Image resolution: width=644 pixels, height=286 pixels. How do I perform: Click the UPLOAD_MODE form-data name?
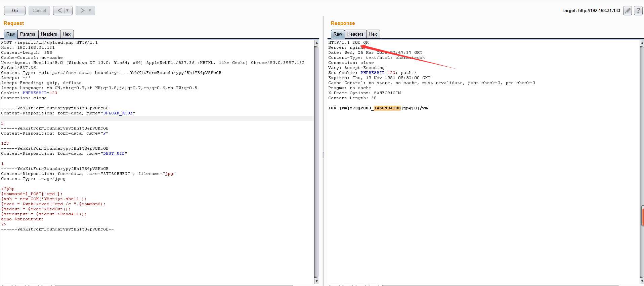[x=118, y=113]
